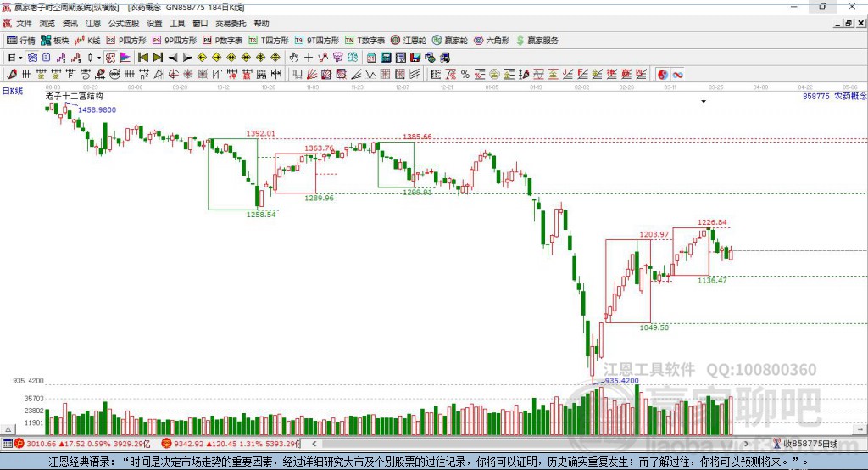868x470 pixels.
Task: Open the 六角形 hexagon tool
Action: pos(492,41)
